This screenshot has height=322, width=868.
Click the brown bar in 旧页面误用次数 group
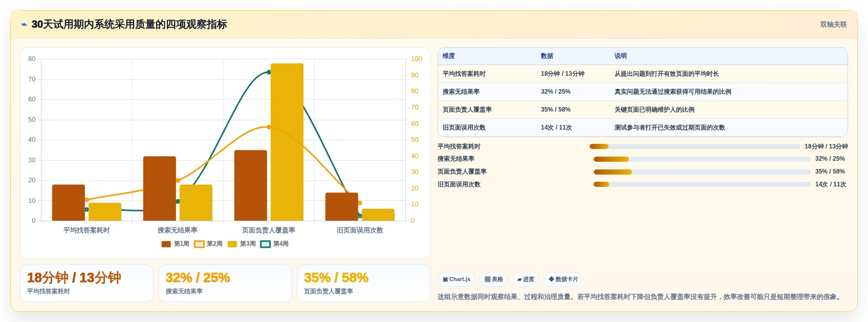pos(342,207)
